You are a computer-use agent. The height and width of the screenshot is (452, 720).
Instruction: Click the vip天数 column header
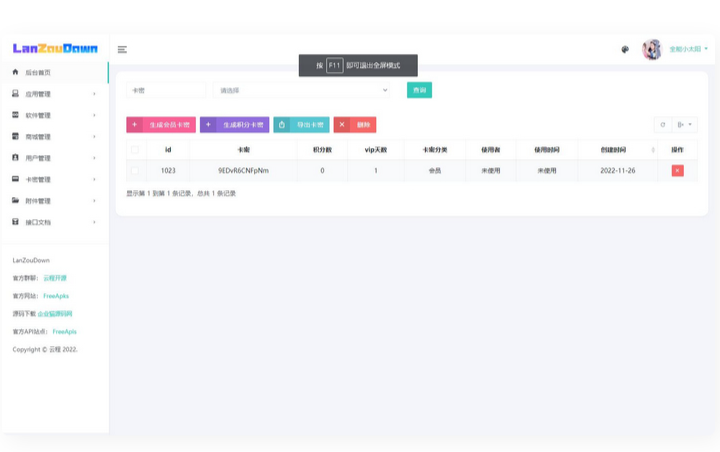tap(376, 149)
